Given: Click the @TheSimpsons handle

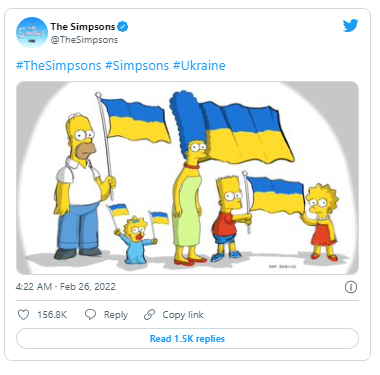Looking at the screenshot, I should (84, 40).
